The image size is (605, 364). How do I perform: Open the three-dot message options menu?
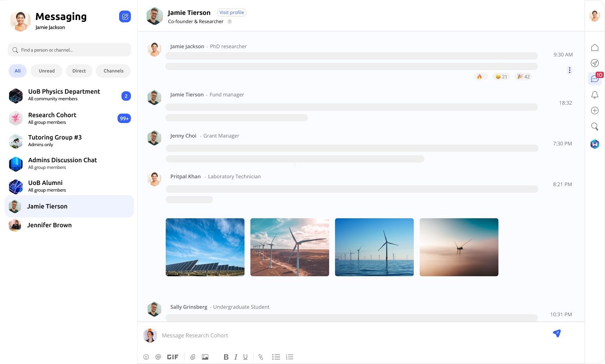point(570,70)
